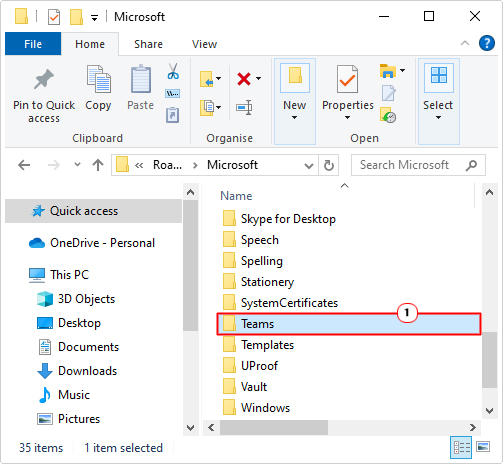Click the Rename icon

tap(244, 107)
